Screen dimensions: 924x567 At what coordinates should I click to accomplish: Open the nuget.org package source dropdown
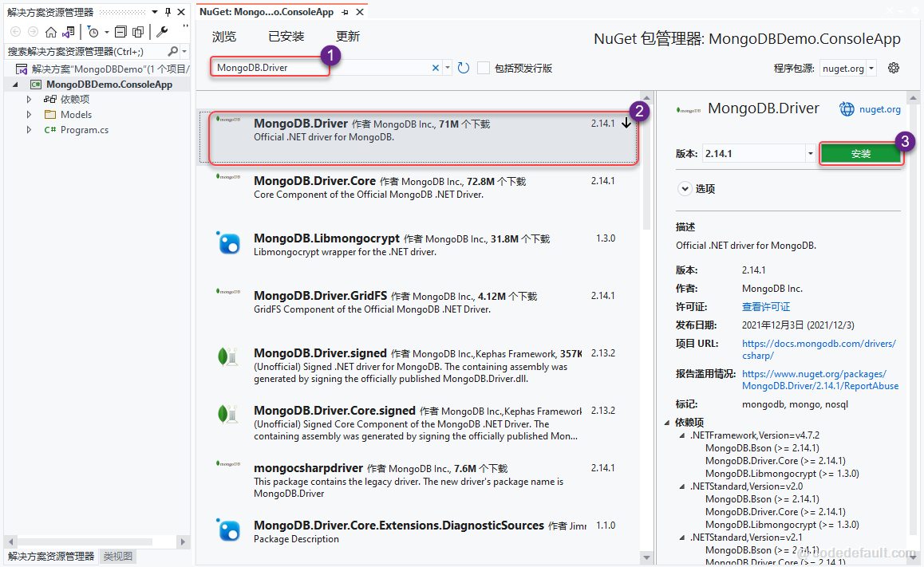872,68
